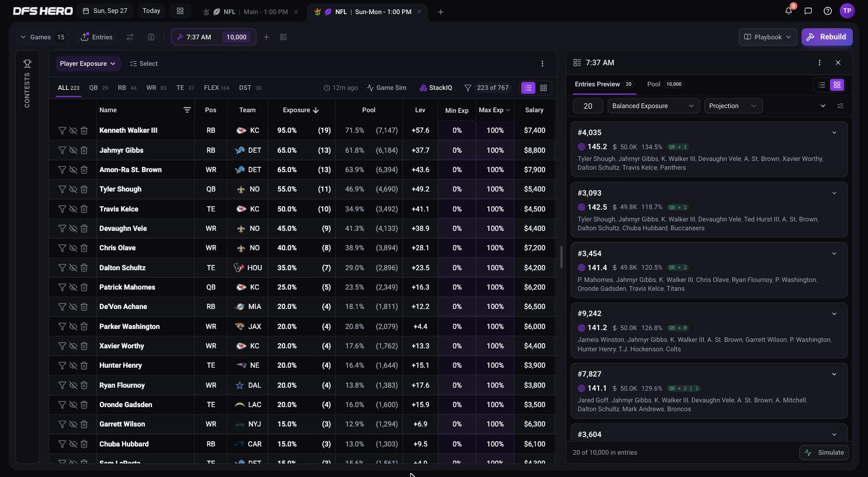Viewport: 868px width, 477px height.
Task: Switch entries preview to list layout
Action: (x=822, y=85)
